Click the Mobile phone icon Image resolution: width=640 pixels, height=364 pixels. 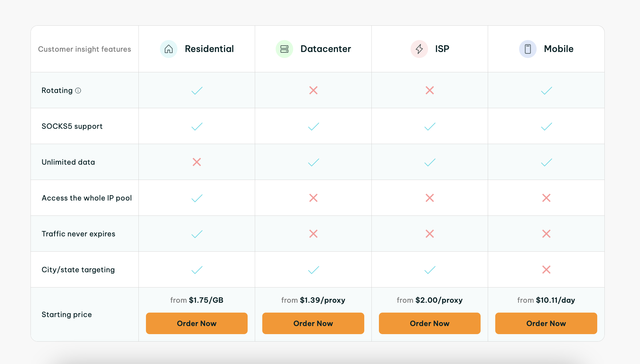pos(528,49)
